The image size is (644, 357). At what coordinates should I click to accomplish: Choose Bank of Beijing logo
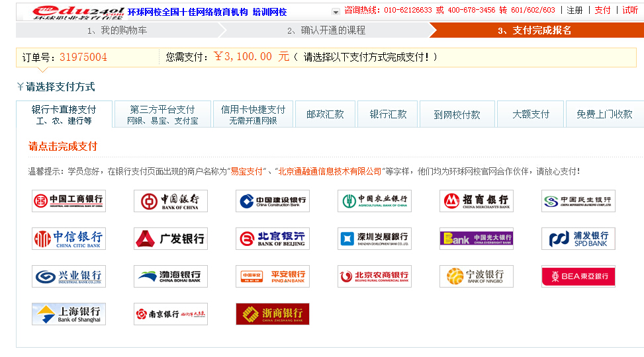(272, 239)
